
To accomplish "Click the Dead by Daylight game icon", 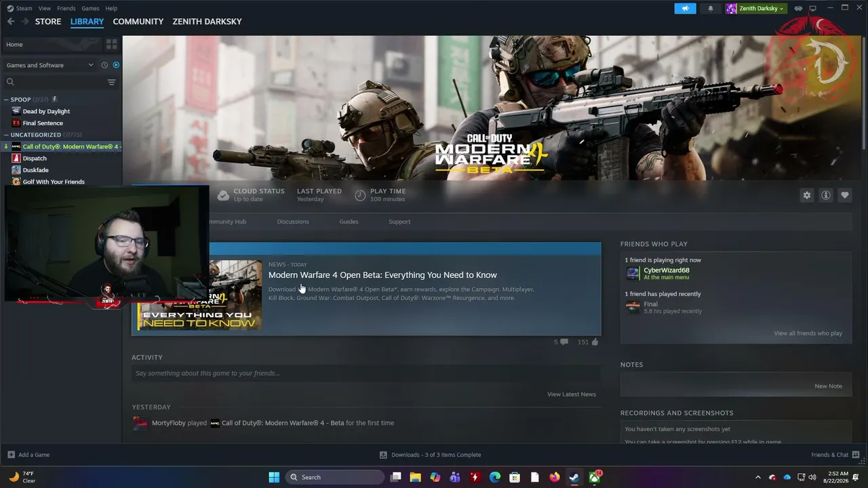I will click(x=16, y=111).
